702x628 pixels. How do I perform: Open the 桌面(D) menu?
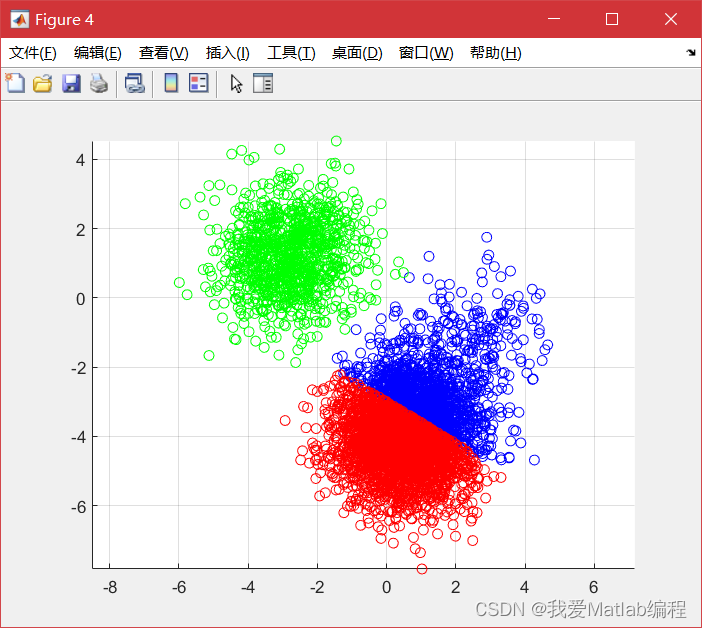pos(357,53)
